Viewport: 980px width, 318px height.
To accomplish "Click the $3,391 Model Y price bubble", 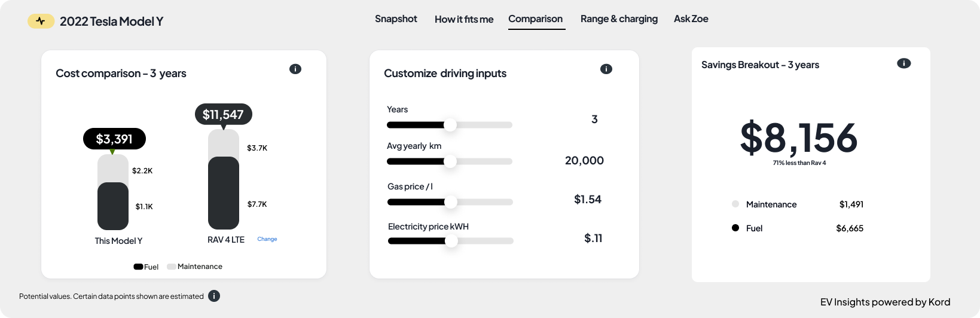I will (x=114, y=139).
